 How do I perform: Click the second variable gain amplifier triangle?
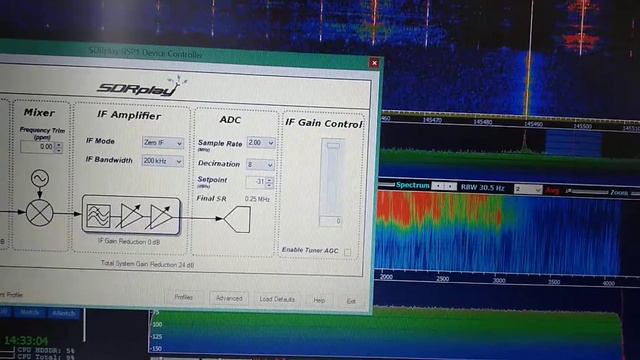160,216
